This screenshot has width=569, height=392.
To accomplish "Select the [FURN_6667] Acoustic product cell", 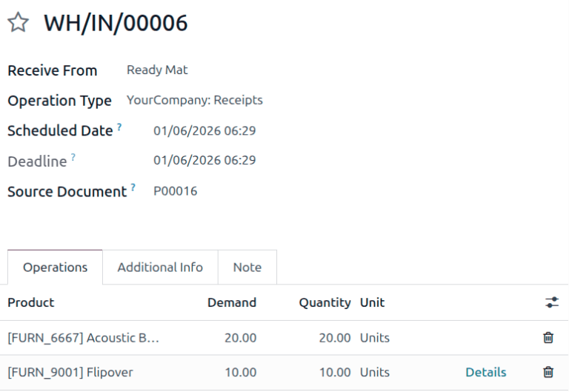I will 83,338.
